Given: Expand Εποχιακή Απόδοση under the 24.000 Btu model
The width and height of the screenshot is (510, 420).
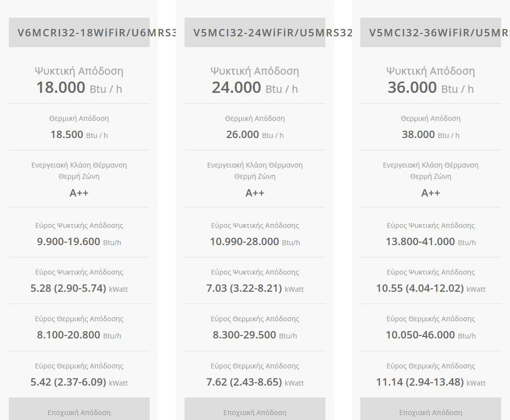Looking at the screenshot, I should point(255,412).
